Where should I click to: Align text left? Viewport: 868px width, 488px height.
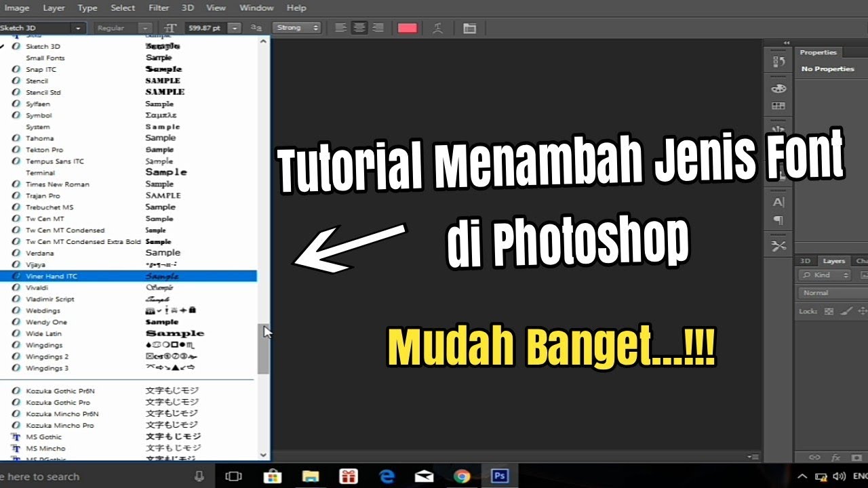point(340,28)
